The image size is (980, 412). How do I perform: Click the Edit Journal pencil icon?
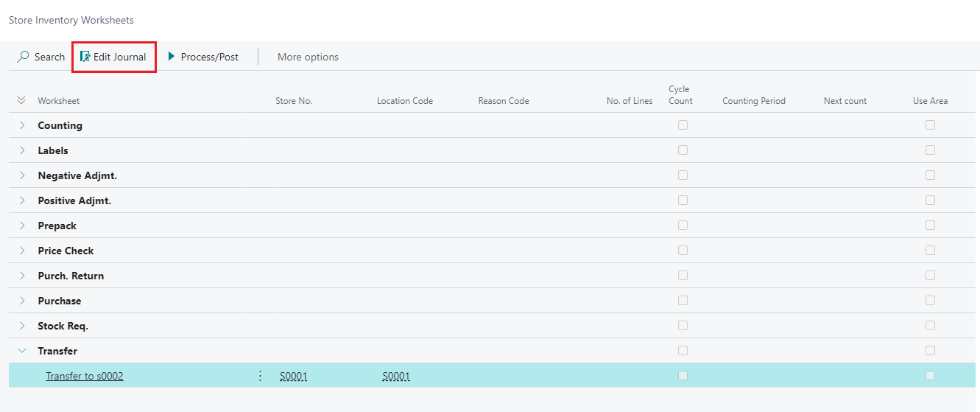pyautogui.click(x=85, y=57)
